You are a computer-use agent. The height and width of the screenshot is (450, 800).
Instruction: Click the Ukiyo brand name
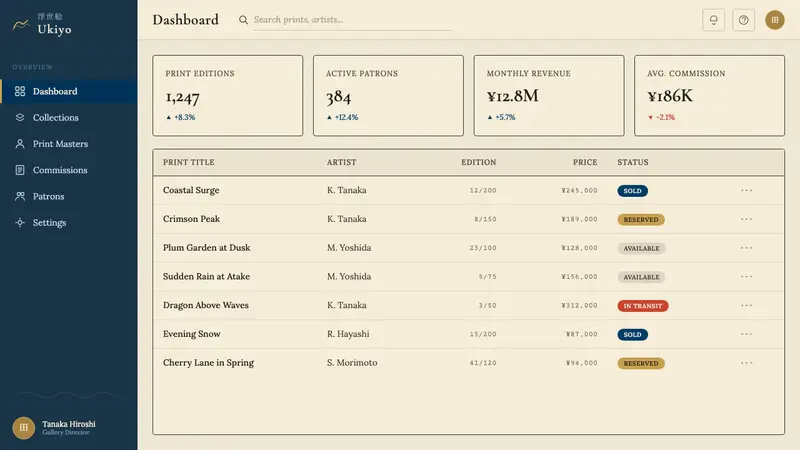(54, 29)
